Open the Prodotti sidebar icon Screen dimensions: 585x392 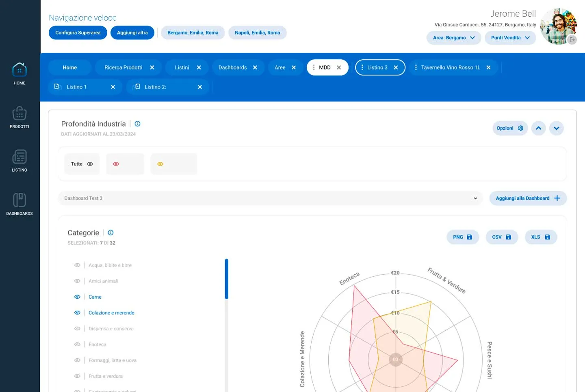(19, 114)
